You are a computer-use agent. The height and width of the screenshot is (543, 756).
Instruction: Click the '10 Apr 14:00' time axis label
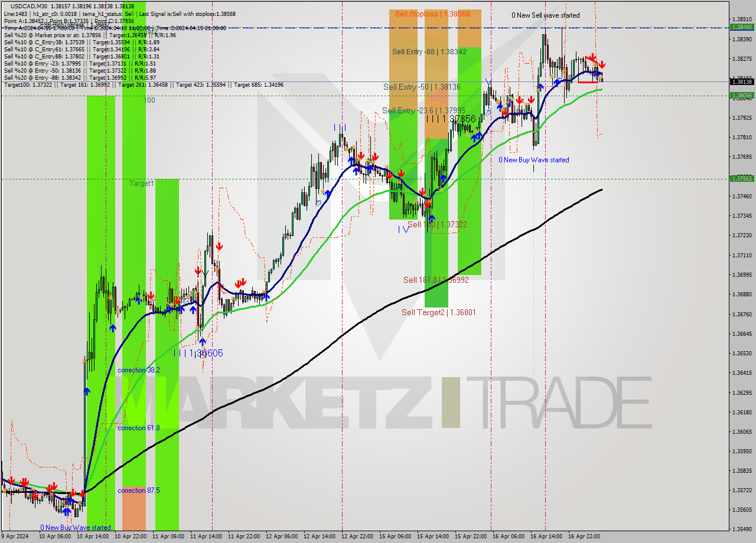(94, 537)
